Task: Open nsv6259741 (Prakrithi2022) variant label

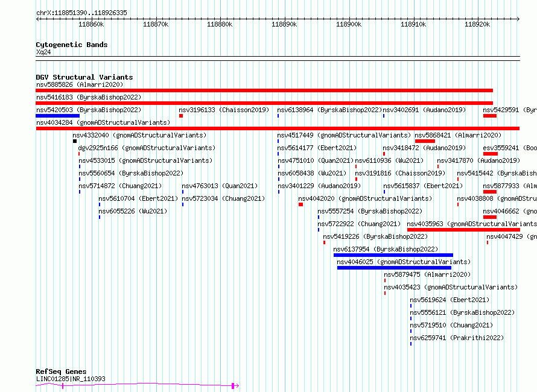Action: [457, 338]
